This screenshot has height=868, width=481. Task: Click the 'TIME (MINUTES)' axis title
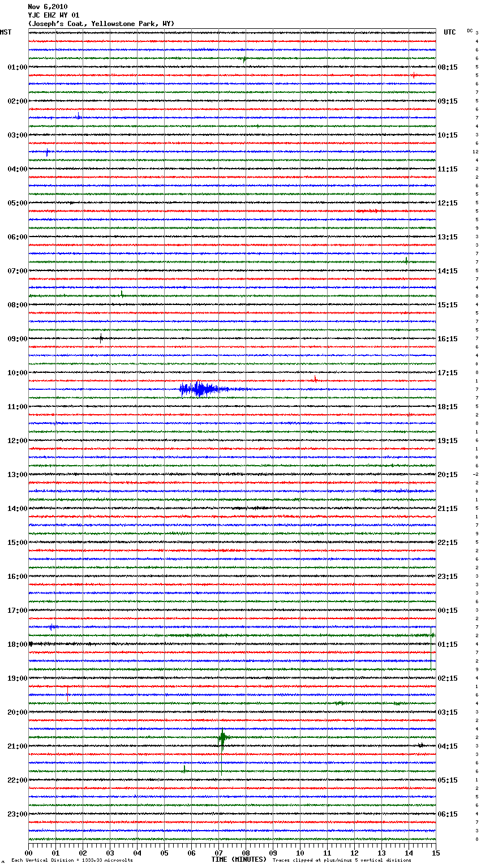coord(239,860)
